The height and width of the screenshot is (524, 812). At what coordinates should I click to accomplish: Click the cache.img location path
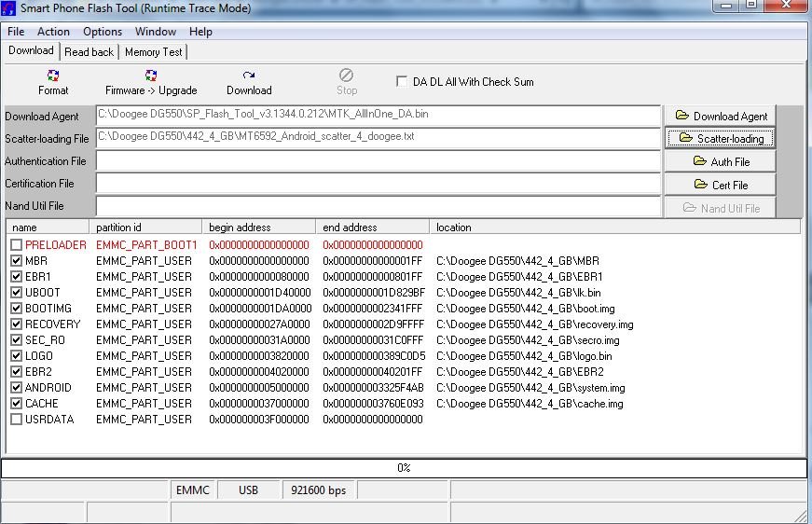click(530, 404)
